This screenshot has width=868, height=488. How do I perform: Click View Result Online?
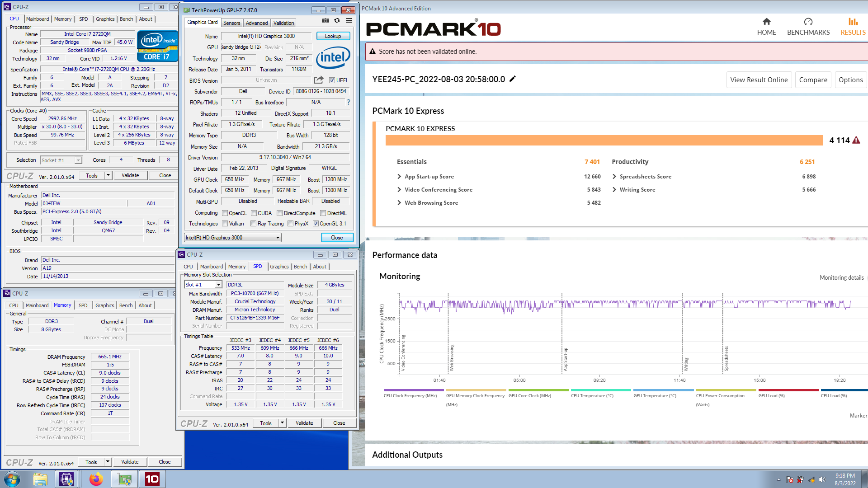759,80
